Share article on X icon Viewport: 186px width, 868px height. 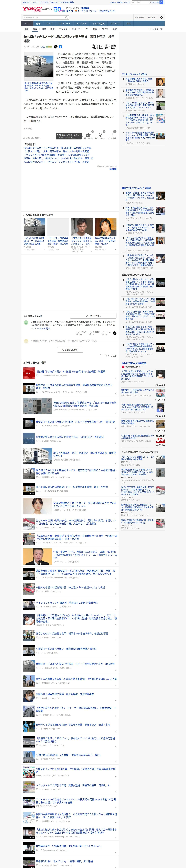pos(56,47)
